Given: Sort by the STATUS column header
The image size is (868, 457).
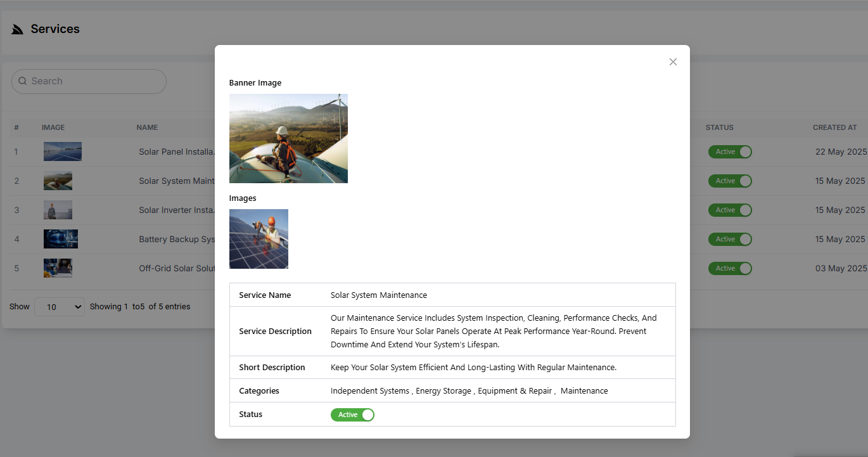Looking at the screenshot, I should [720, 127].
